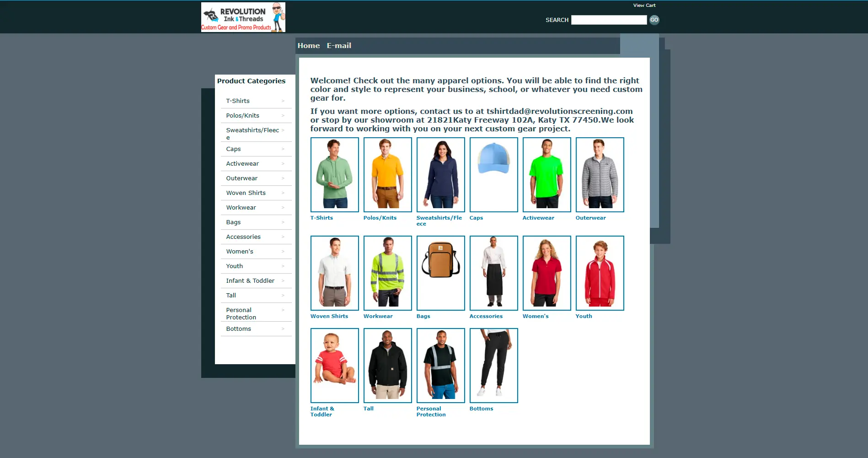Viewport: 868px width, 458px height.
Task: Click the red polo Women's thumbnail
Action: (547, 273)
